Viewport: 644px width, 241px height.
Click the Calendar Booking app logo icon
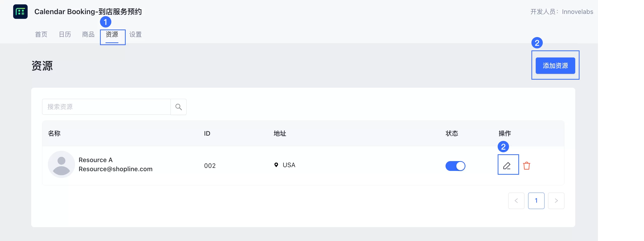[20, 12]
